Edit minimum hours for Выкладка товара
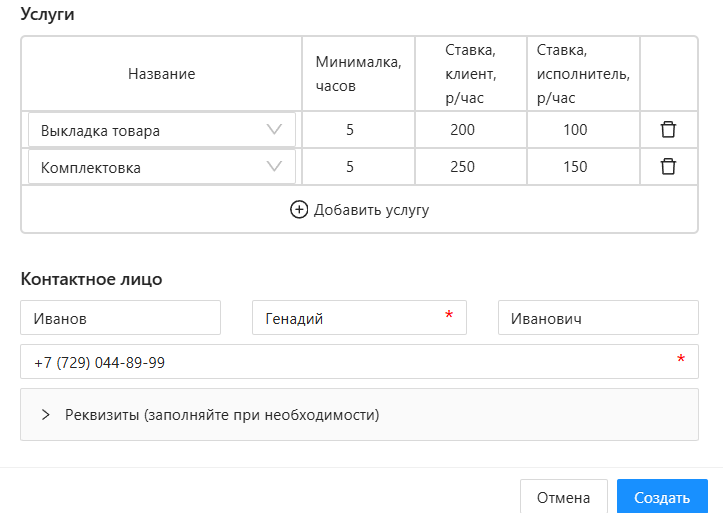 [350, 130]
